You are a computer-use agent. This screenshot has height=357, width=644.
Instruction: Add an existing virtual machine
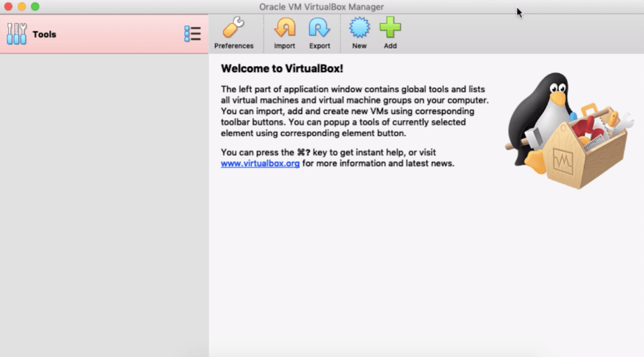(x=390, y=33)
